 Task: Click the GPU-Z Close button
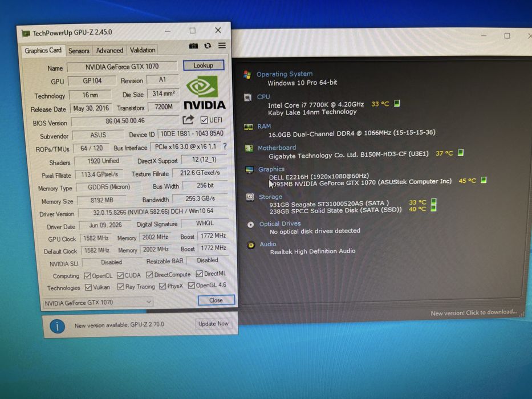(216, 300)
